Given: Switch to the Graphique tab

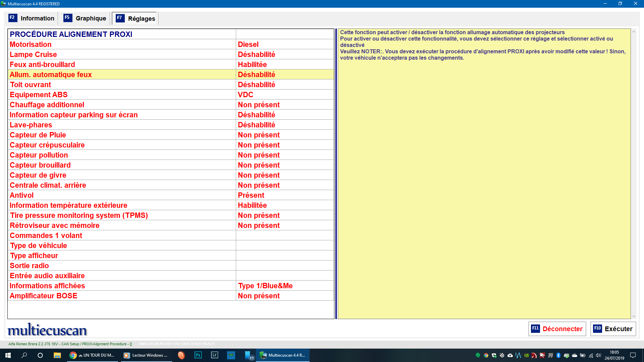Looking at the screenshot, I should click(x=85, y=18).
